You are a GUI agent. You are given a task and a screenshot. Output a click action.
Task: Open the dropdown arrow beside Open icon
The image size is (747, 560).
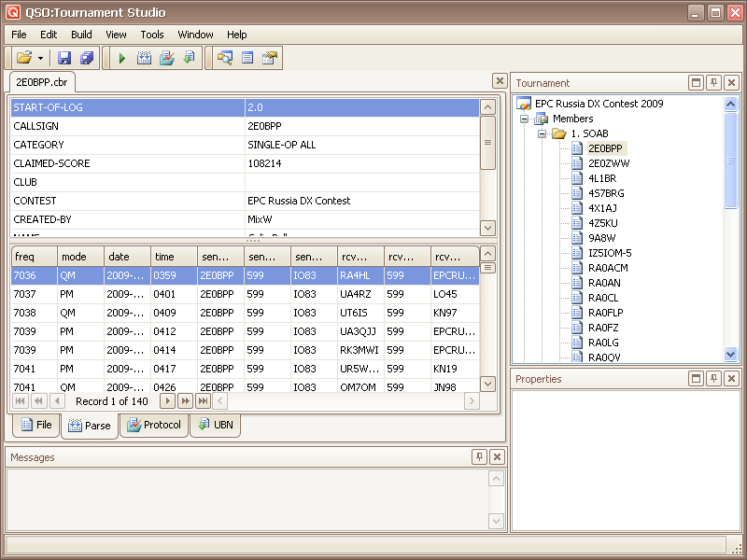point(41,58)
